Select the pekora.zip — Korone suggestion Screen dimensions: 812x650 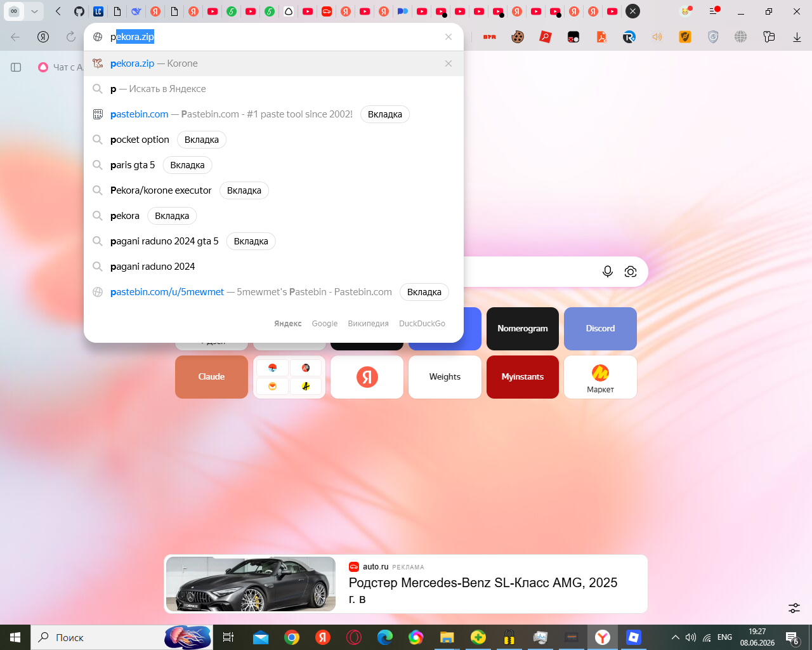[274, 63]
